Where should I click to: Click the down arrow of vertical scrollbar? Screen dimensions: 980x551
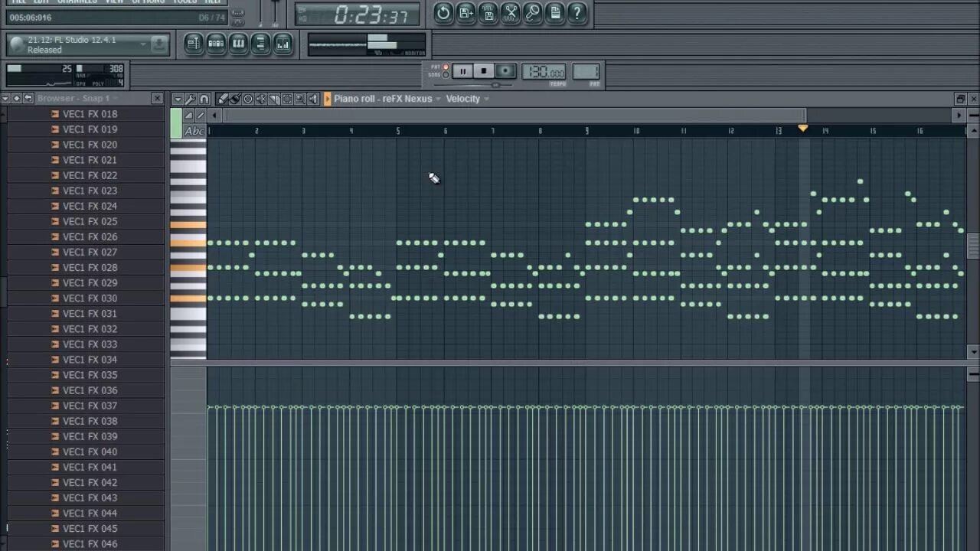click(973, 352)
